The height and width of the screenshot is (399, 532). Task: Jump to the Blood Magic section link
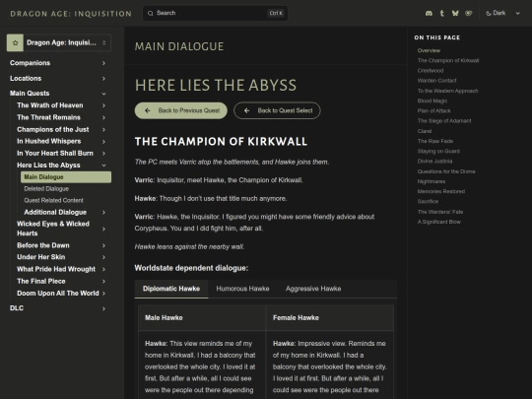[x=432, y=100]
